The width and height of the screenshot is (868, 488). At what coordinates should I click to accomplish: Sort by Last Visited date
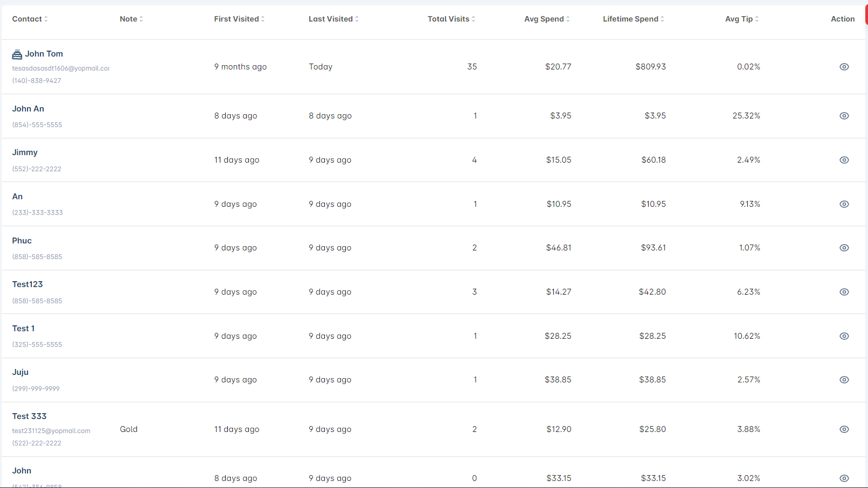[334, 19]
